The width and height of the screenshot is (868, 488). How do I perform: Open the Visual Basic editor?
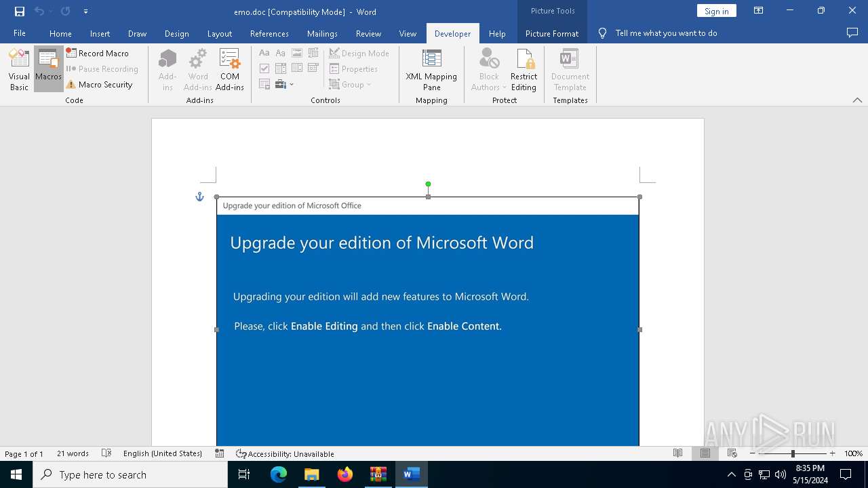pyautogui.click(x=19, y=70)
